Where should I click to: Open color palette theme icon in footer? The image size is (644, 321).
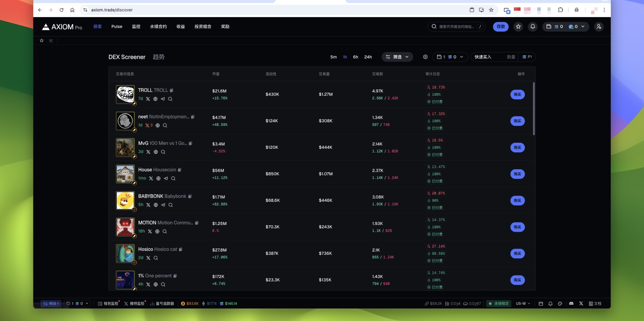560,304
